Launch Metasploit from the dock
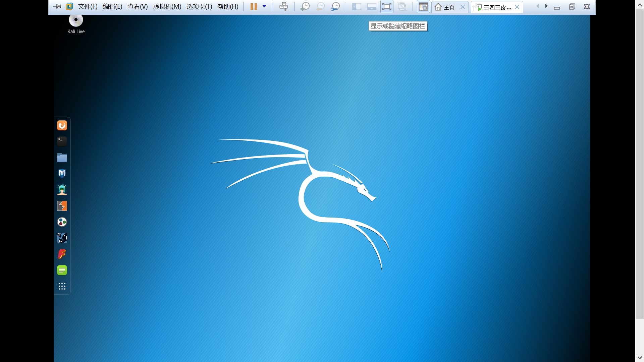The width and height of the screenshot is (644, 362). pos(62,173)
